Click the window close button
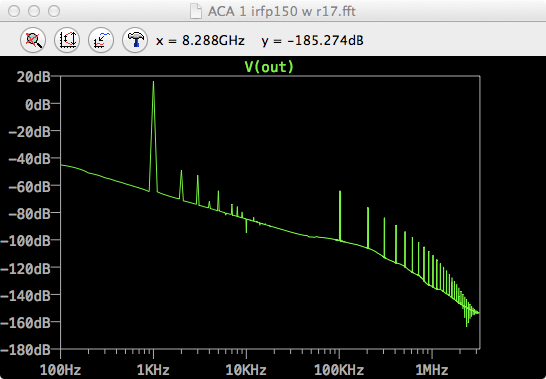The image size is (546, 379). pyautogui.click(x=14, y=11)
